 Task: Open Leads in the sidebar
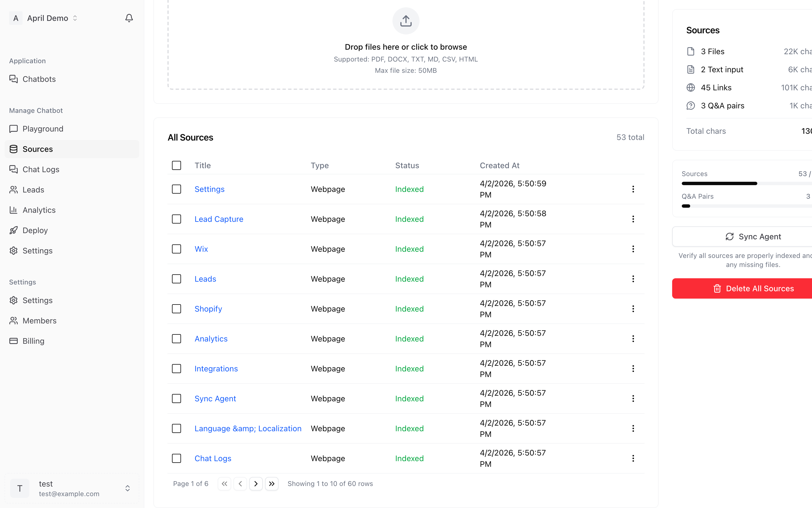point(72,190)
